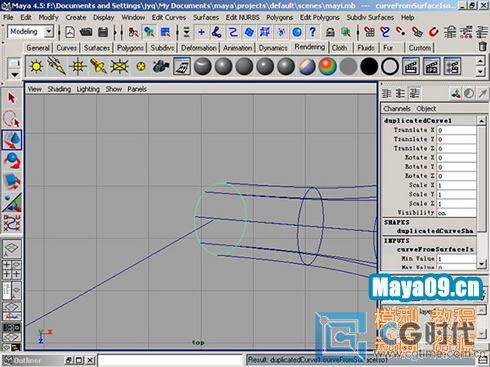Click the IPR render clapper icon
490x367 pixels.
click(x=431, y=66)
